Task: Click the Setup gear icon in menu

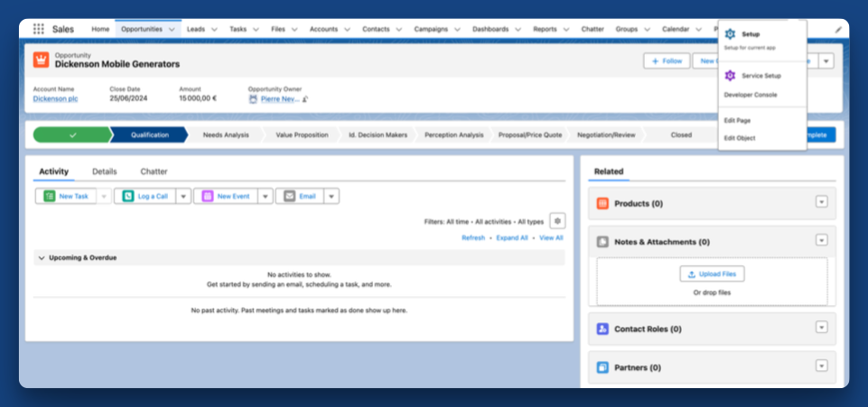Action: [x=730, y=34]
